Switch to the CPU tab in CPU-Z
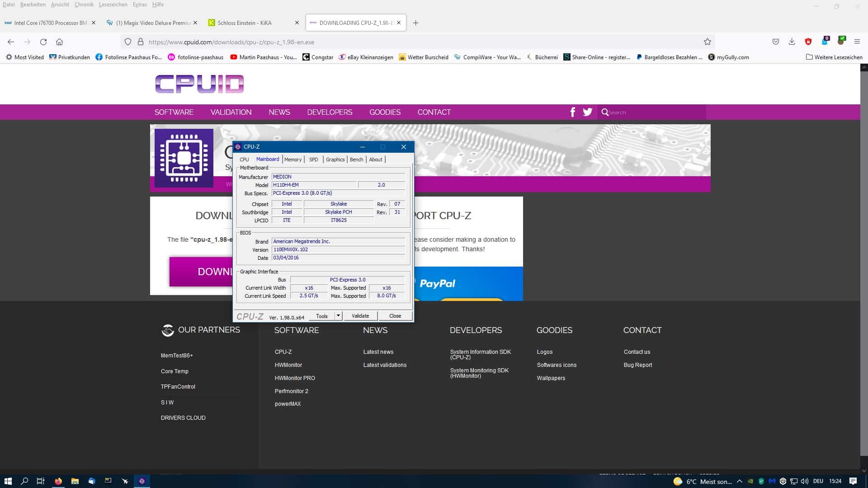Screen dimensions: 868x488 coord(244,160)
